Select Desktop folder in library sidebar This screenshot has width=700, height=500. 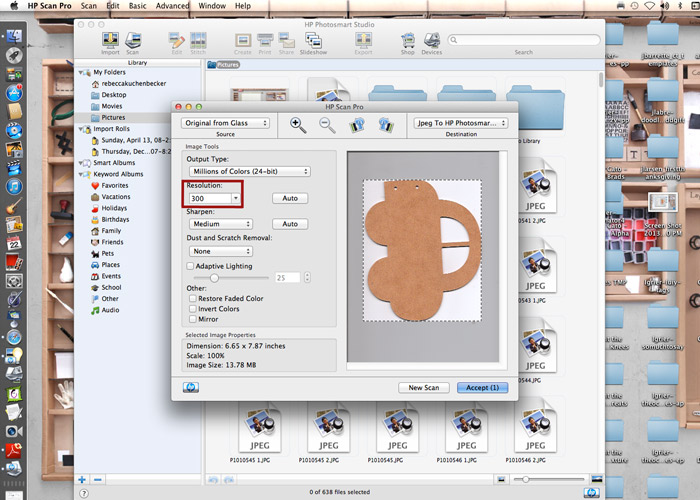(114, 95)
